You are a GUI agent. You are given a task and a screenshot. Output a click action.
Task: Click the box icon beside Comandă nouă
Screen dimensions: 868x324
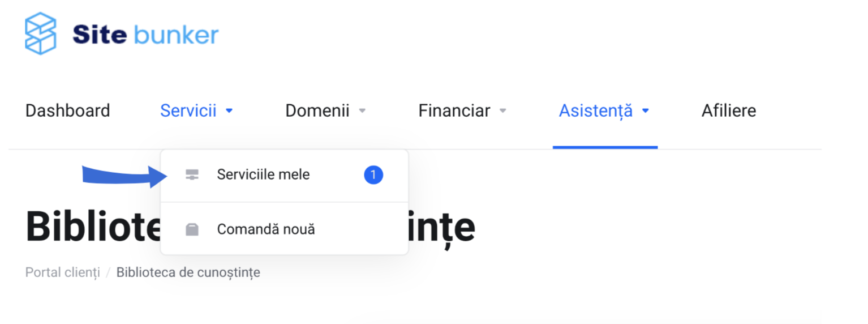(x=192, y=229)
